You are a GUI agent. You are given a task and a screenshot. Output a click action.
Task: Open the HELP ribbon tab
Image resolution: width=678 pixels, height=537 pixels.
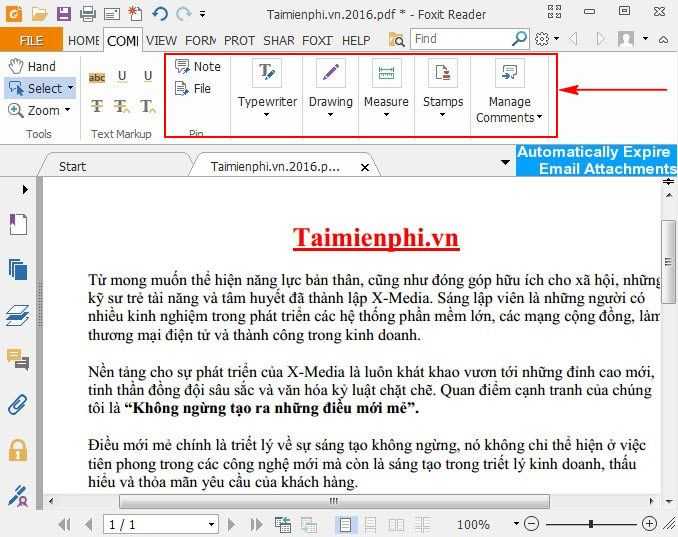pyautogui.click(x=356, y=41)
